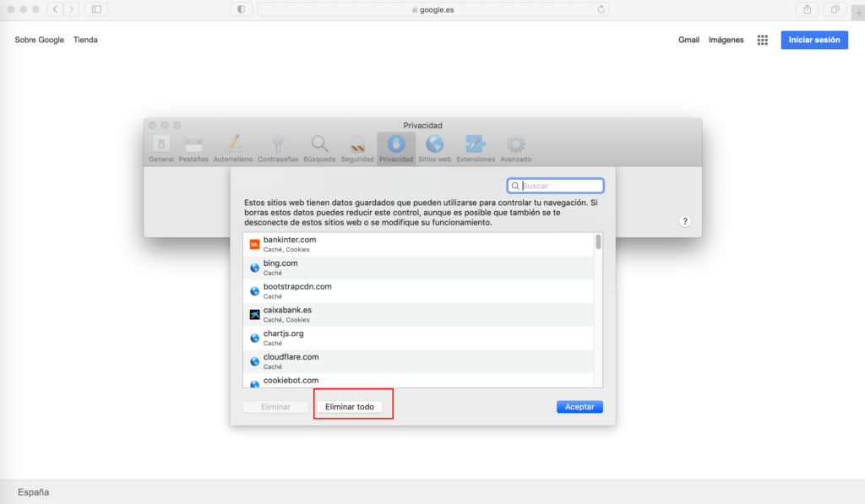865x504 pixels.
Task: Open the Contraseñas preferences tab
Action: [278, 149]
